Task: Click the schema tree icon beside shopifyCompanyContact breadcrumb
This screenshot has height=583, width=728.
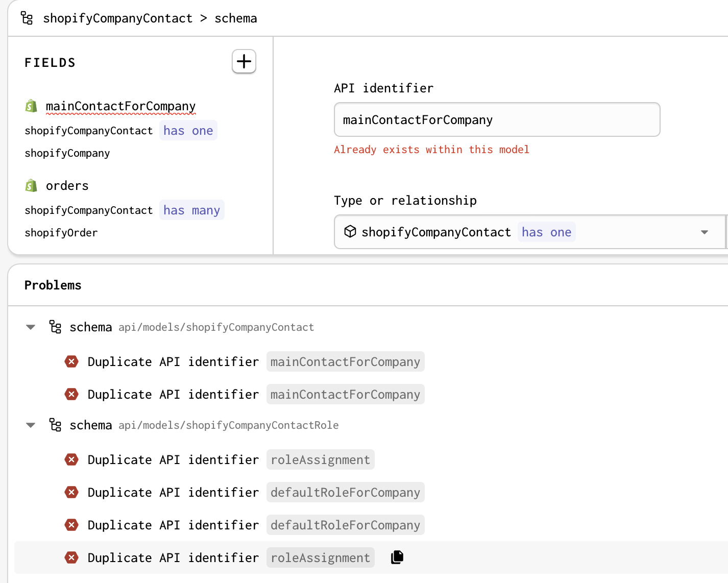Action: (27, 18)
